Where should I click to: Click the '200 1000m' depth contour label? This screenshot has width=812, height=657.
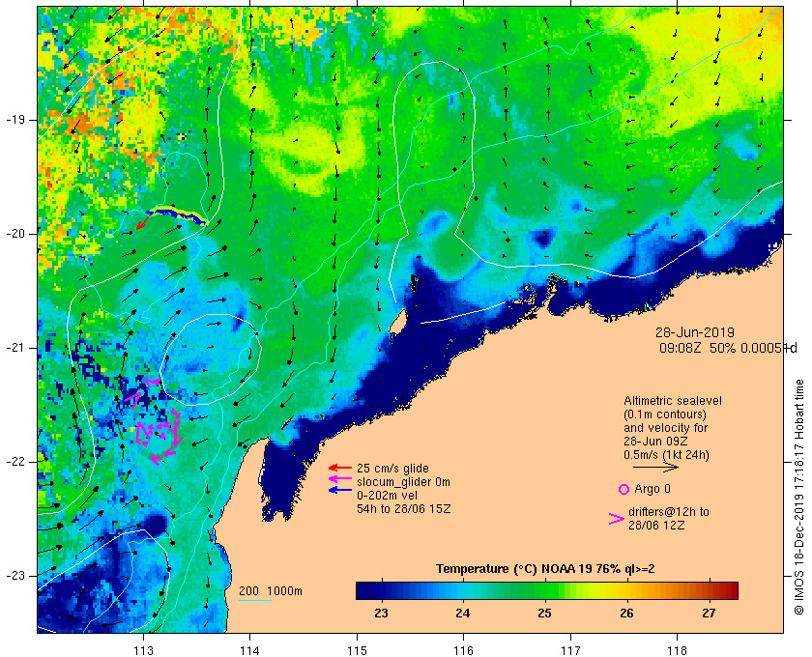click(271, 591)
